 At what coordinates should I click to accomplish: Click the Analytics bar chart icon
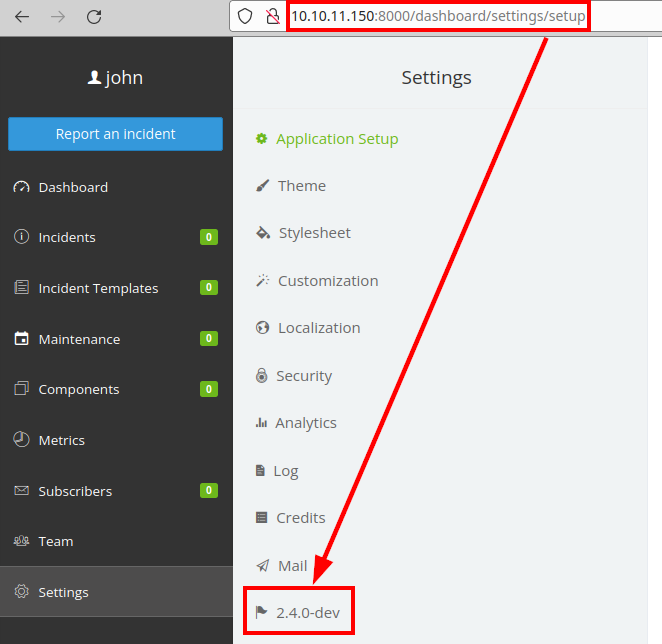click(x=261, y=422)
